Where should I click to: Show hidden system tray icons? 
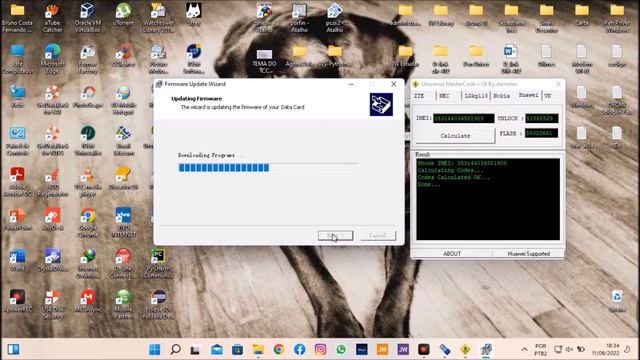pyautogui.click(x=524, y=350)
